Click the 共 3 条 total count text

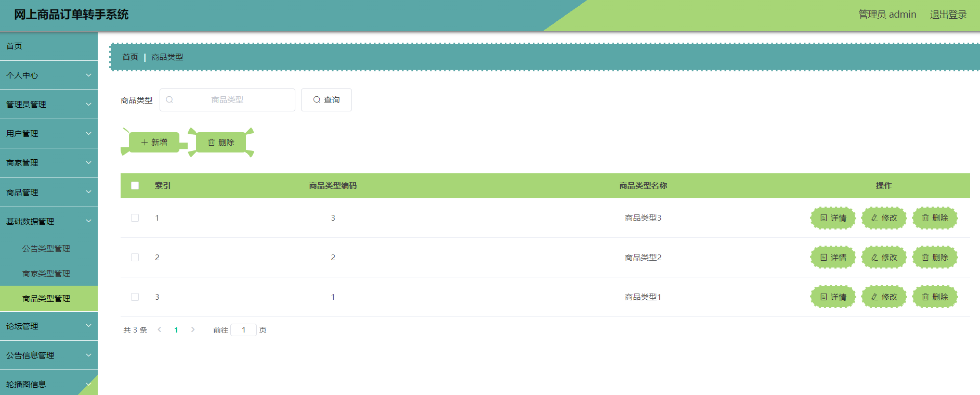(135, 330)
